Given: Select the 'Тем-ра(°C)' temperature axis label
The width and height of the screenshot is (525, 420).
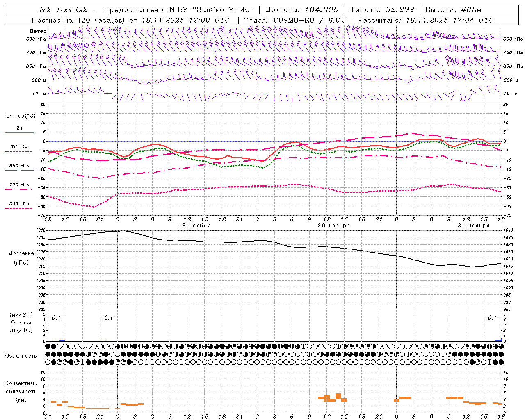Looking at the screenshot, I should [19, 116].
